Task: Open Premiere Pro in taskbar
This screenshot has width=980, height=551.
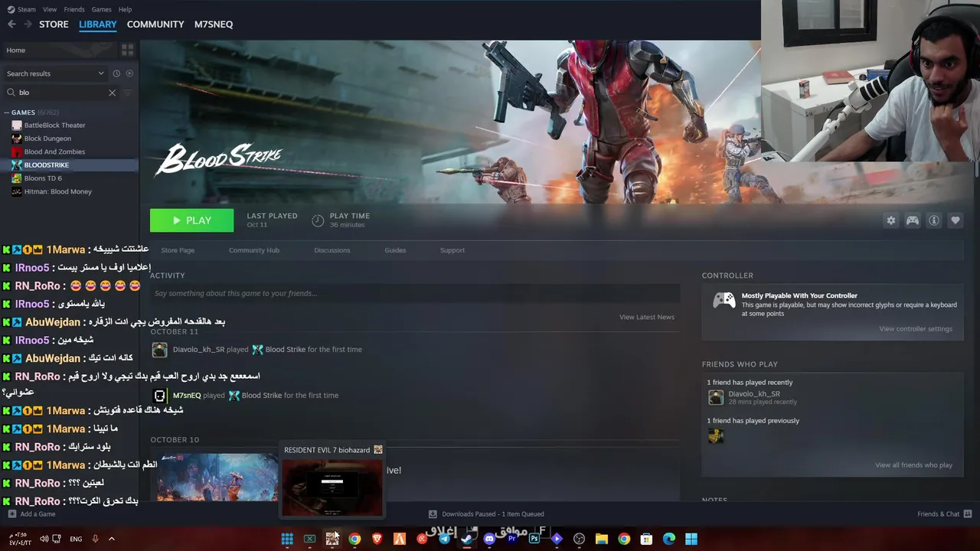Action: click(x=511, y=539)
